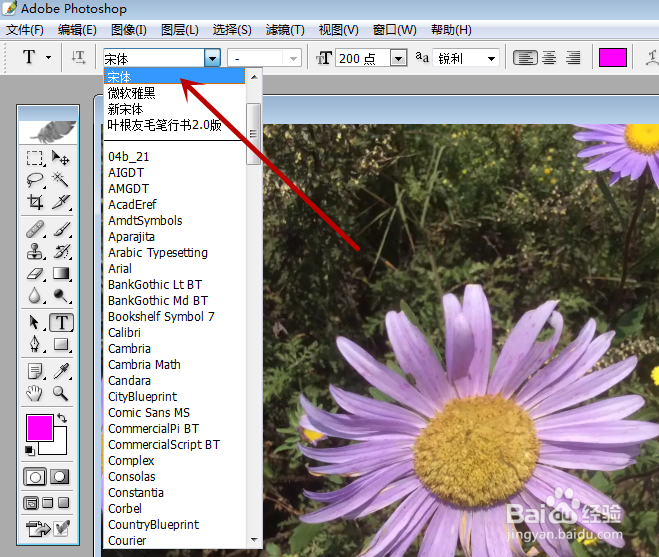Open the 文件(F) menu
This screenshot has height=557, width=659.
pyautogui.click(x=25, y=30)
